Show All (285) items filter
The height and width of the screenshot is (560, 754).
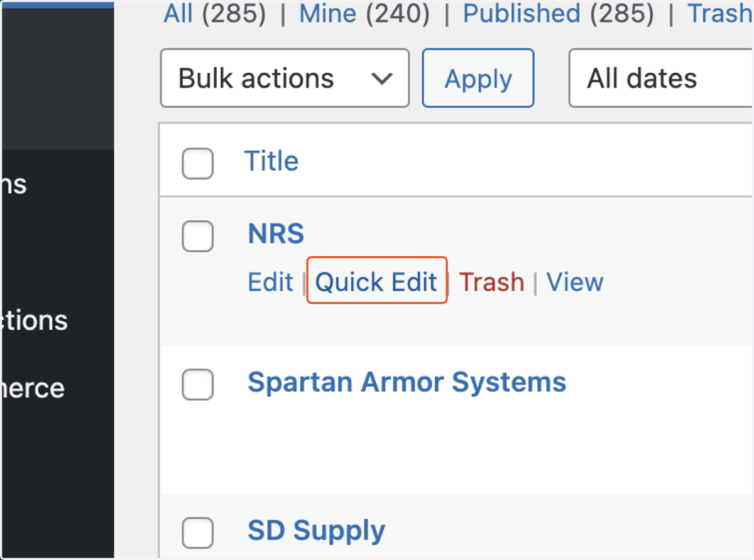[x=214, y=13]
